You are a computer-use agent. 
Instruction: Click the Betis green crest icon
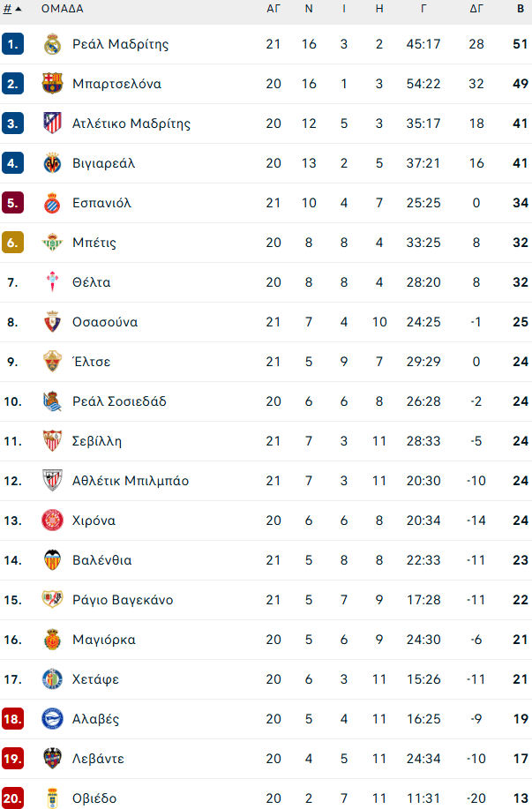(52, 243)
